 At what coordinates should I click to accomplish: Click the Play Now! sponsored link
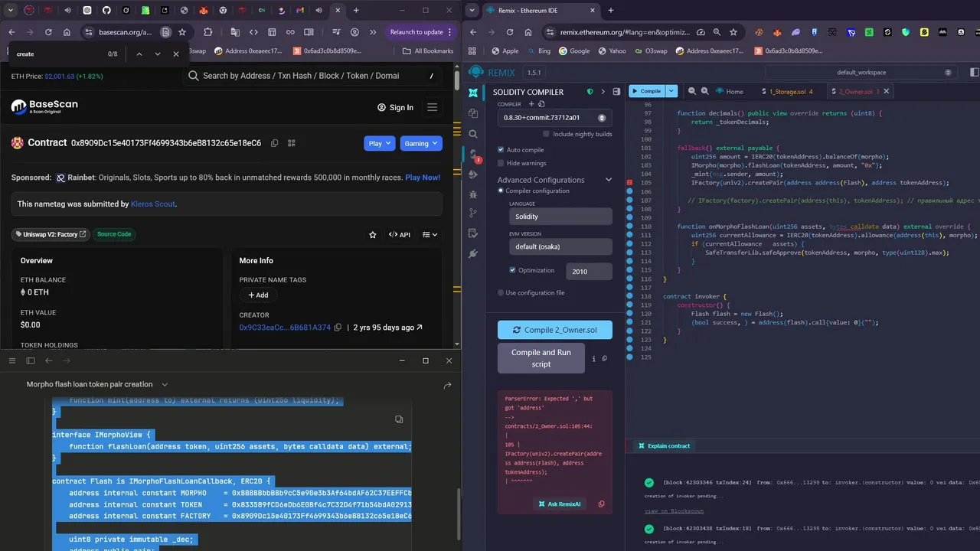click(x=423, y=178)
